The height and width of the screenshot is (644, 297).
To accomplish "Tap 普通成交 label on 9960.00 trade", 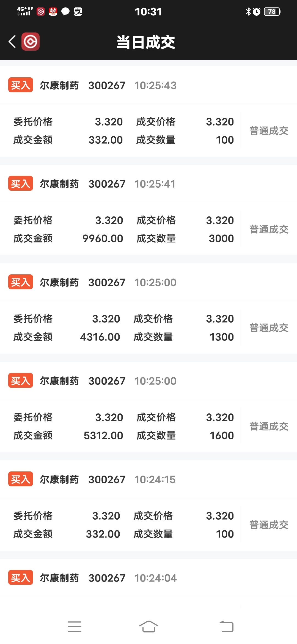I will [x=269, y=229].
